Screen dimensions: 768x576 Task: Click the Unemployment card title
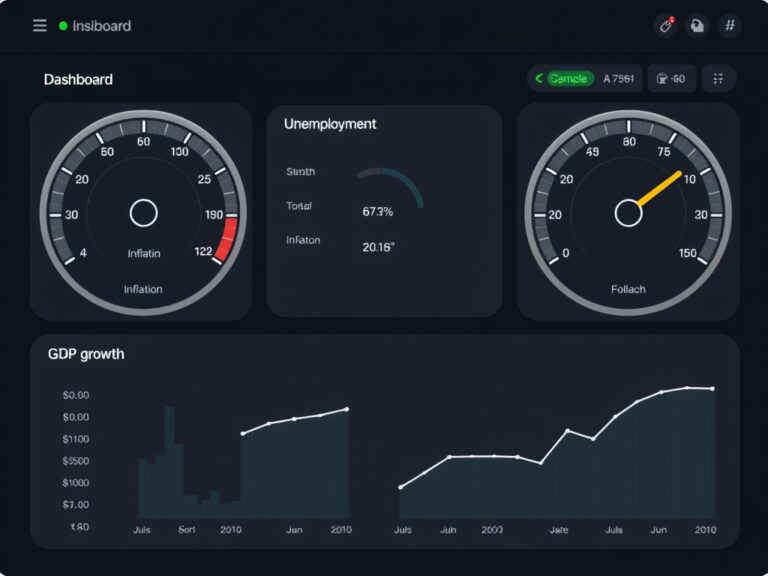[330, 124]
